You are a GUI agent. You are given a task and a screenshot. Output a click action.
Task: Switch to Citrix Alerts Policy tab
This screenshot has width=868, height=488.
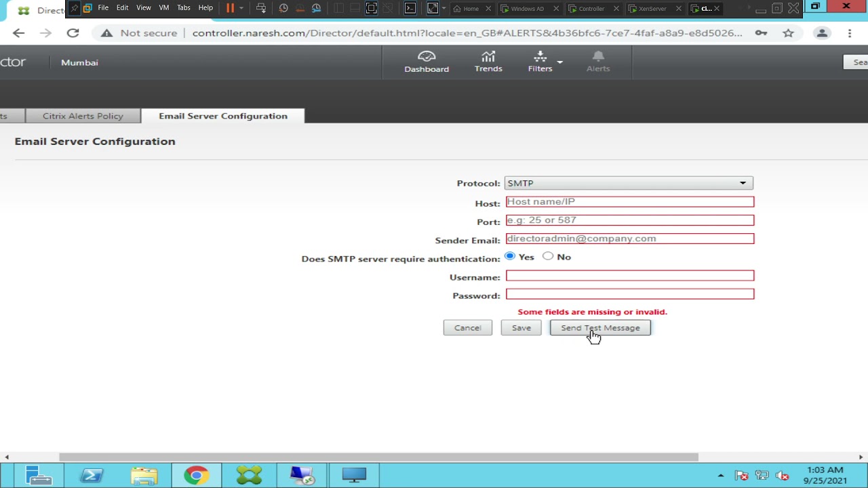click(x=83, y=116)
